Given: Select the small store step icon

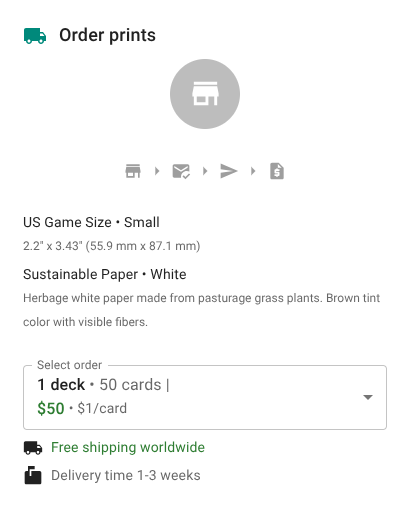Looking at the screenshot, I should coord(133,171).
